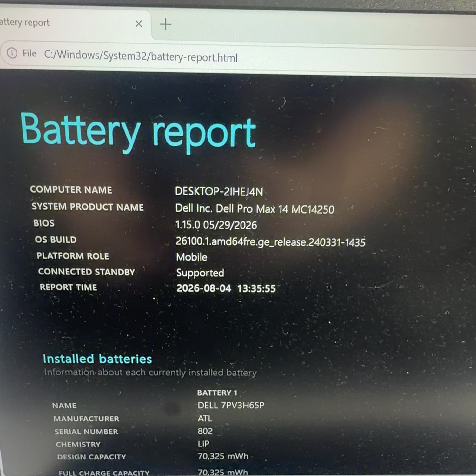Select report time 2026-08-04 13:35:55
Image resolution: width=476 pixels, height=476 pixels.
point(226,288)
